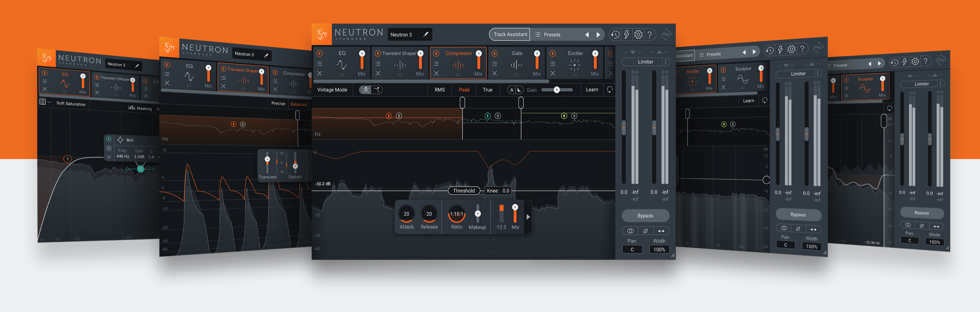Remove the Gate module with its X icon
This screenshot has height=312, width=980.
tap(494, 73)
